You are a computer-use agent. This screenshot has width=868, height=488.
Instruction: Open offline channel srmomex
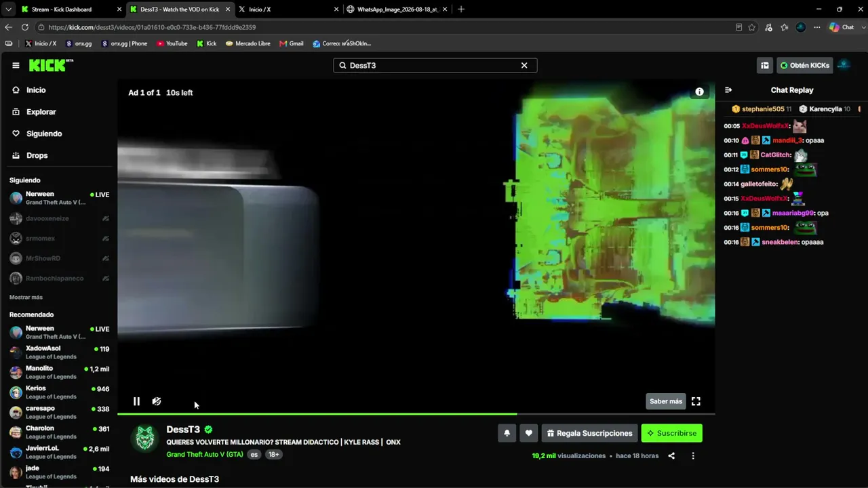pyautogui.click(x=59, y=239)
